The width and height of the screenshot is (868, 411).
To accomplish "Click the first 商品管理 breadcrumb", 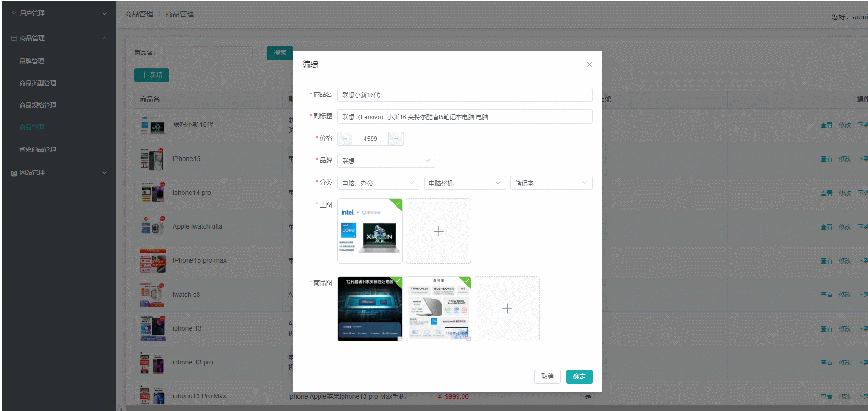I will (139, 14).
